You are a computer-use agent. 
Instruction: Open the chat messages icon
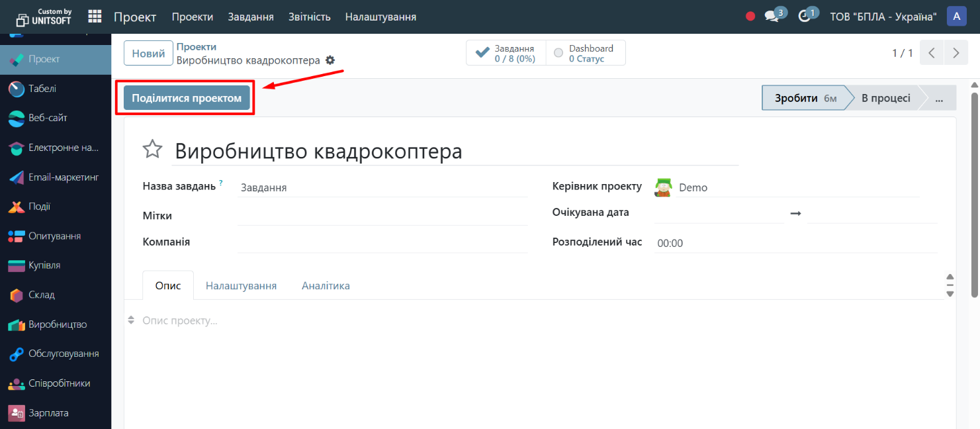(x=772, y=17)
